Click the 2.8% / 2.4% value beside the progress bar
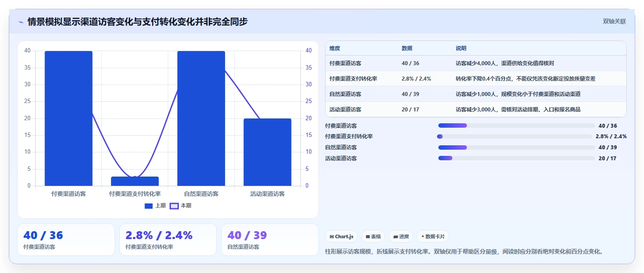The height and width of the screenshot is (273, 644). pos(611,136)
